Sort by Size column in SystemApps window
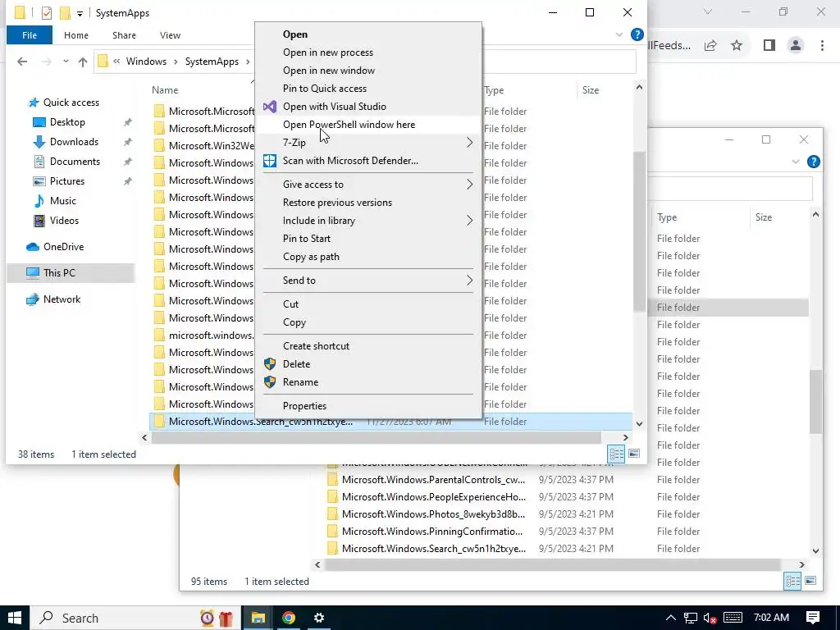Image resolution: width=840 pixels, height=630 pixels. pyautogui.click(x=591, y=90)
